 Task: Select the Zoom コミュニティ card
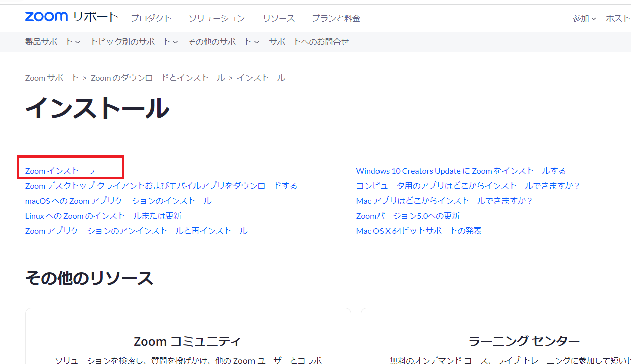(x=188, y=341)
